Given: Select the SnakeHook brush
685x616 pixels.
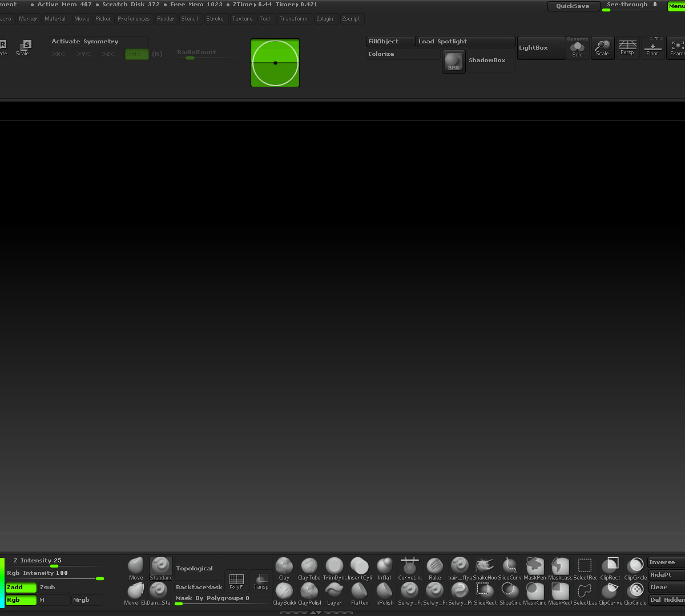Looking at the screenshot, I should 485,569.
